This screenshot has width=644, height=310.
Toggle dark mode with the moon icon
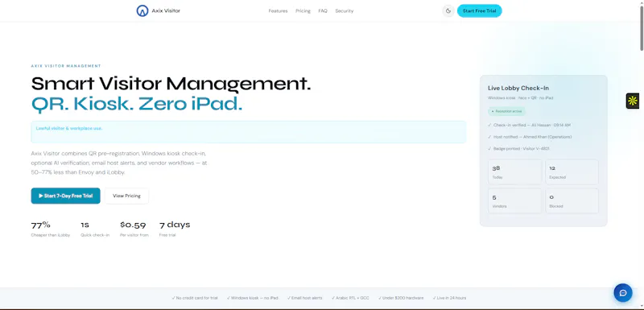[x=448, y=10]
